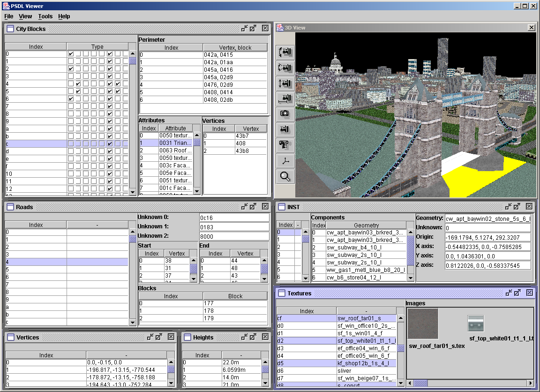Toggle first Type checkbox in City Blocks row 0
This screenshot has height=392, width=540.
(71, 54)
